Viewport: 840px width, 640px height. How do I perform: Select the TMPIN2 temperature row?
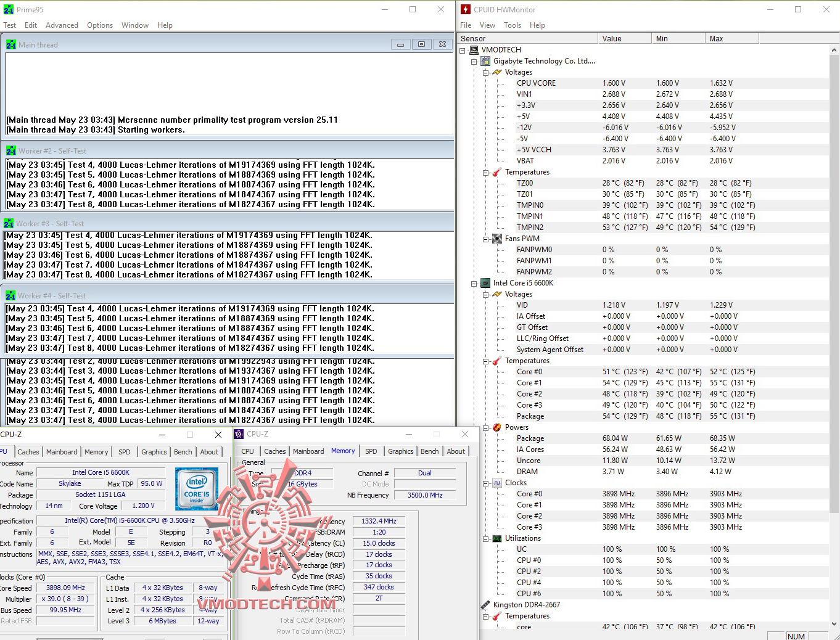pos(672,228)
